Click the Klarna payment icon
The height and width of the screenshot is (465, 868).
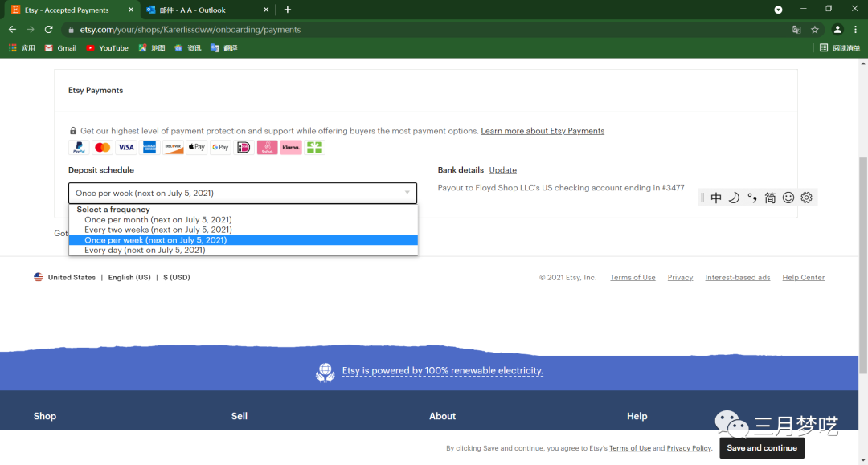[291, 148]
